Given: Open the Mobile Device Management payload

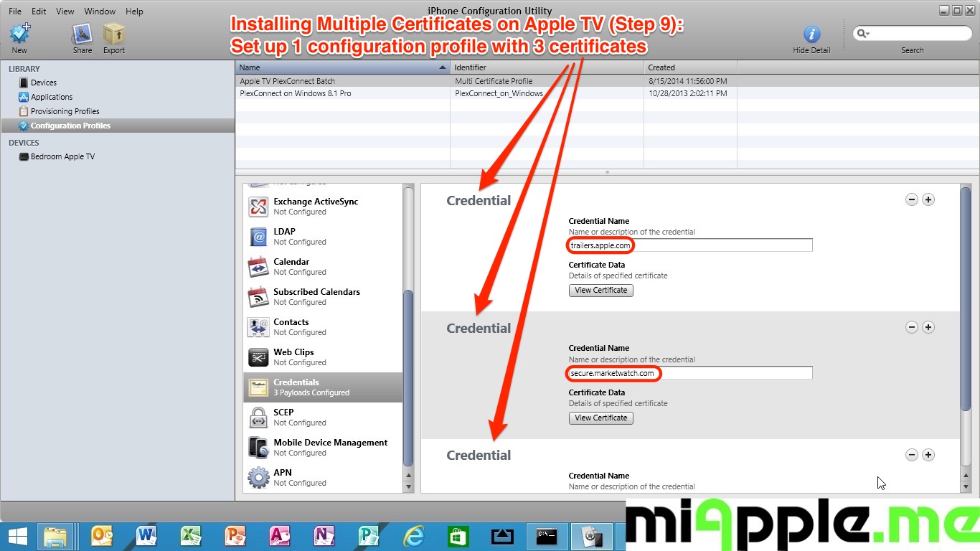Looking at the screenshot, I should pyautogui.click(x=330, y=447).
